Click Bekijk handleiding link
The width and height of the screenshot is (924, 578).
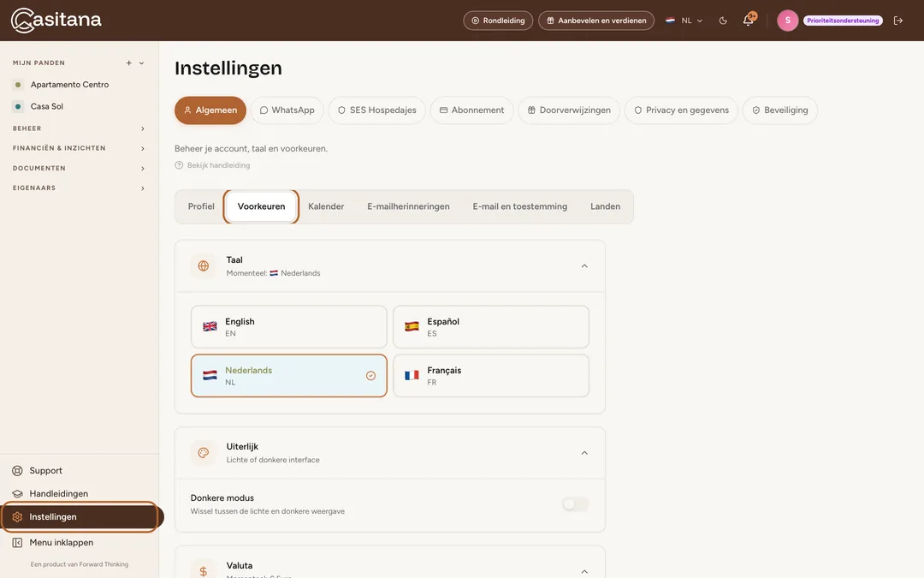pos(212,165)
